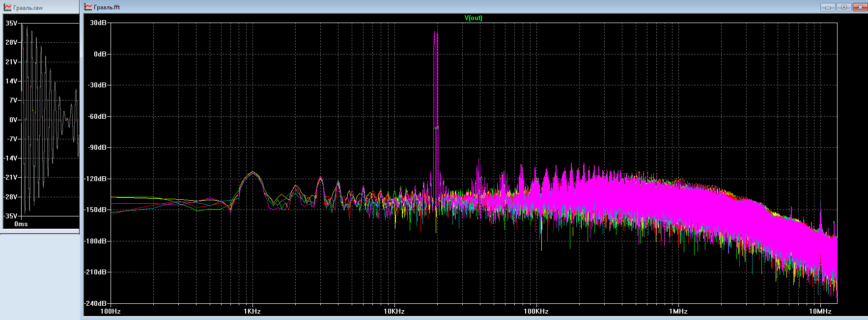The image size is (868, 320).
Task: Click the 30dB label at axis top
Action: click(x=98, y=23)
